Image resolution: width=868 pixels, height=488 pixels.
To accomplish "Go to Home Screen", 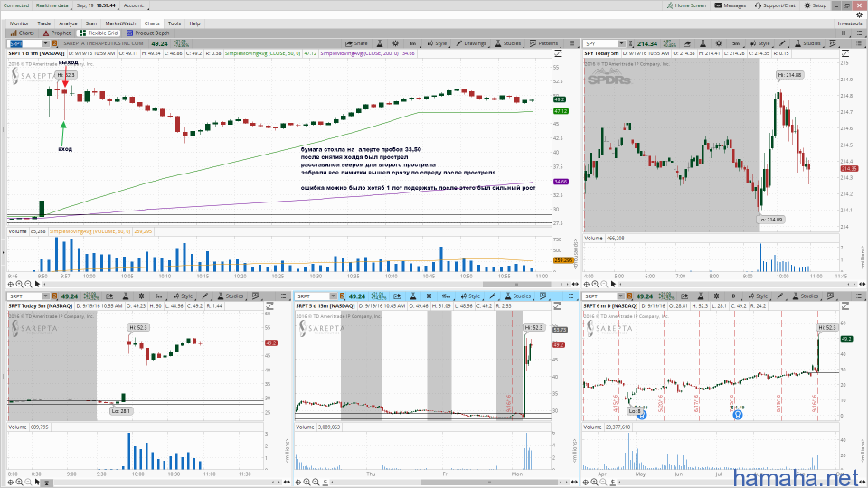I will 686,5.
